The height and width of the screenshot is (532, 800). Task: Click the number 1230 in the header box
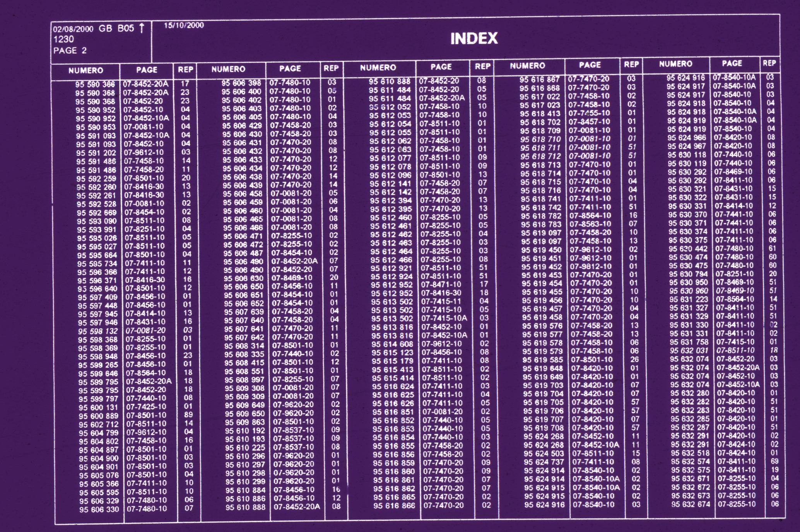[x=63, y=39]
